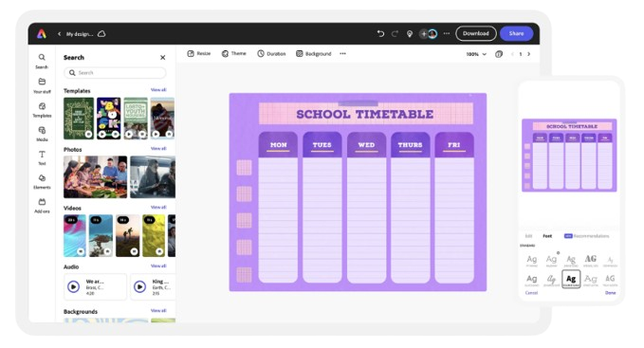Select the colorful letters template thumbnail
The width and height of the screenshot is (644, 348).
click(109, 119)
